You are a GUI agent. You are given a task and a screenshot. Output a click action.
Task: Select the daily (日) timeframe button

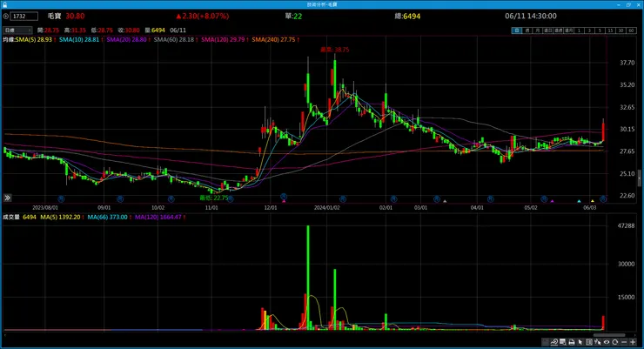[517, 30]
